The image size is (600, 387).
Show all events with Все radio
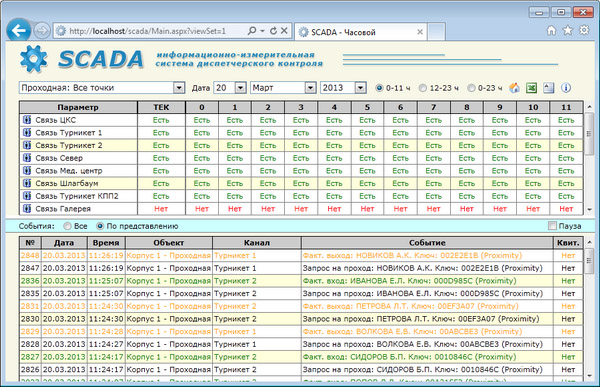pyautogui.click(x=67, y=226)
